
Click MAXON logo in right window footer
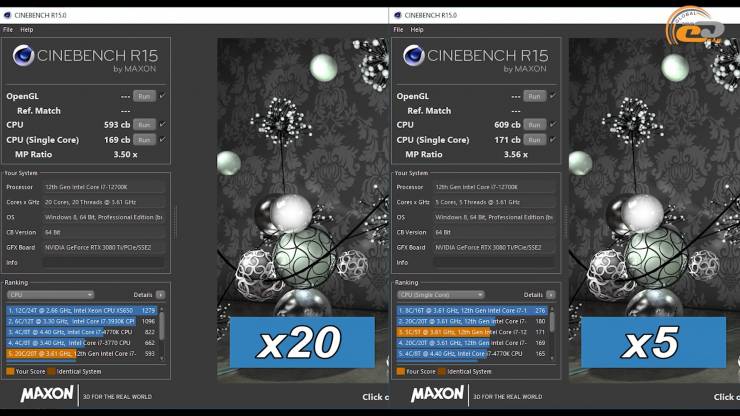437,394
